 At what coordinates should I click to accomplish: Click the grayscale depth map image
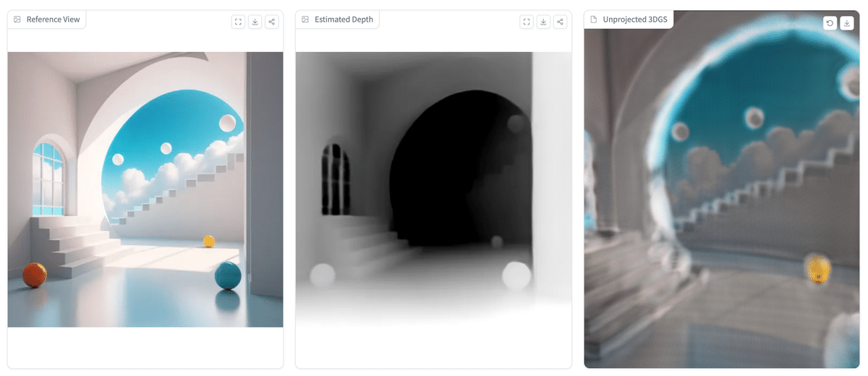pyautogui.click(x=433, y=189)
